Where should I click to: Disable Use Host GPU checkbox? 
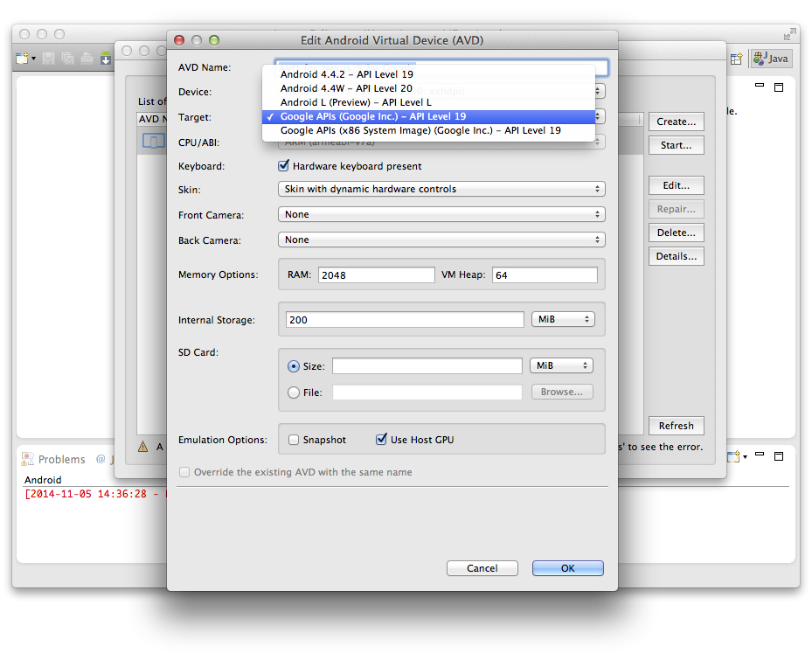(381, 440)
